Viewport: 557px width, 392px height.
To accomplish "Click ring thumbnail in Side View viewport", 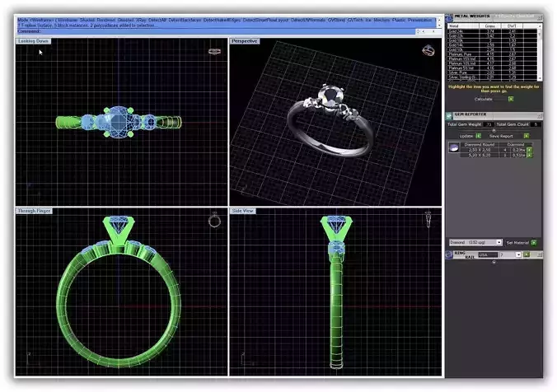I will [x=428, y=219].
